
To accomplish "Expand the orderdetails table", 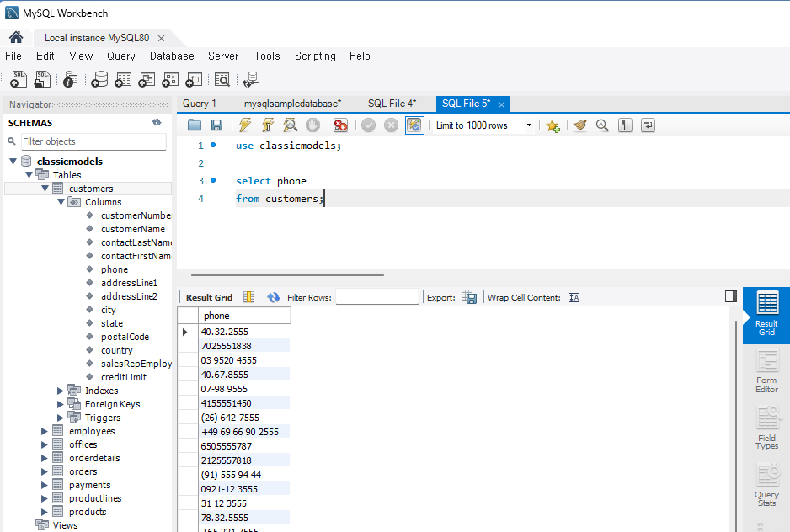I will coord(45,458).
